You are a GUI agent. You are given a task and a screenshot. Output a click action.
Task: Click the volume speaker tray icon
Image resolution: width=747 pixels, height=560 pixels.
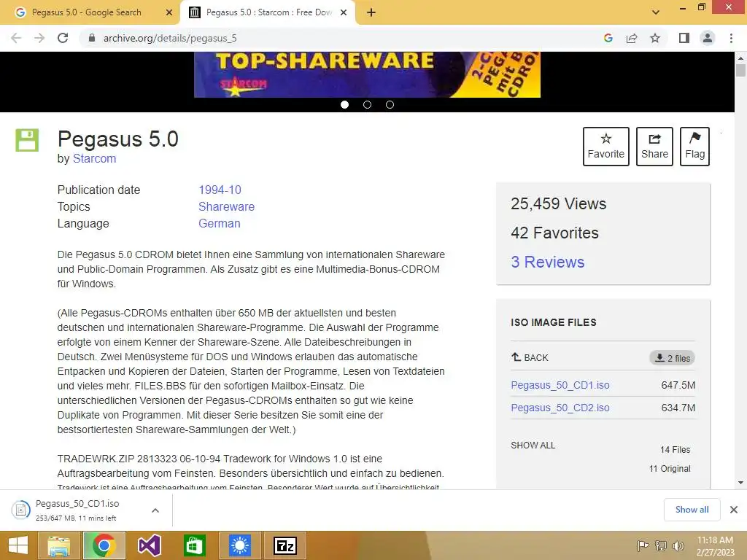(x=678, y=545)
